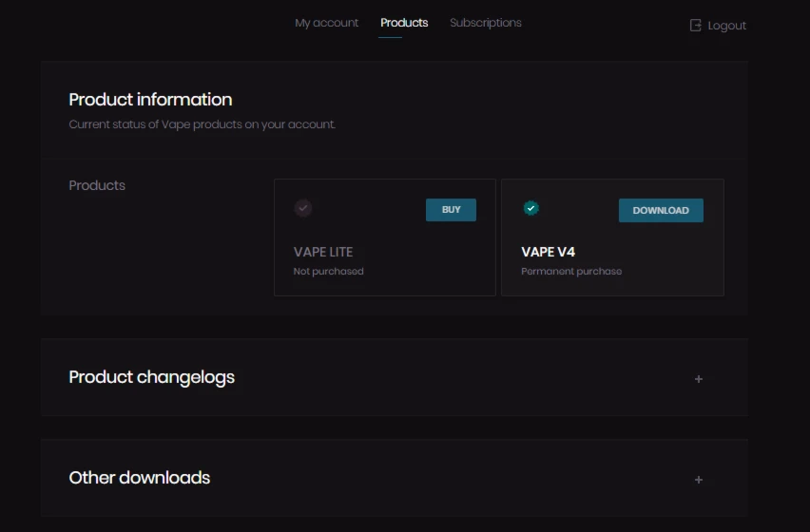Click the Product changelogs section heading

[x=152, y=377]
